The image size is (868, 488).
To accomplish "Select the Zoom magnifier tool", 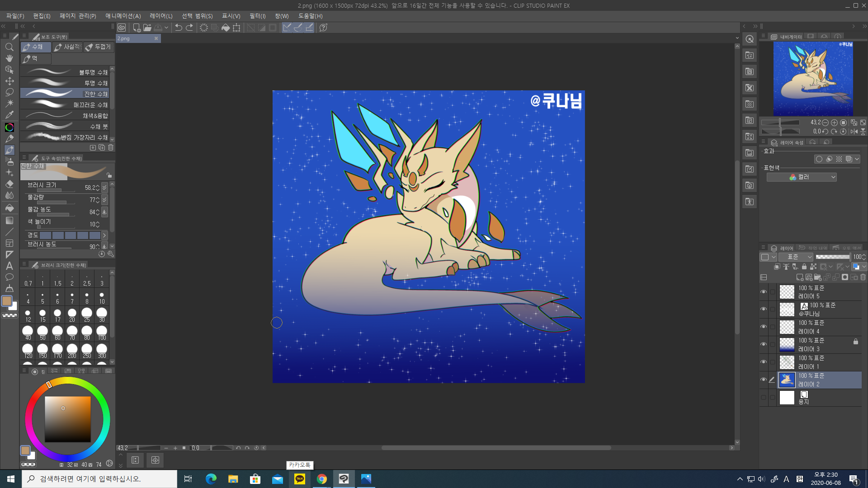I will point(9,47).
